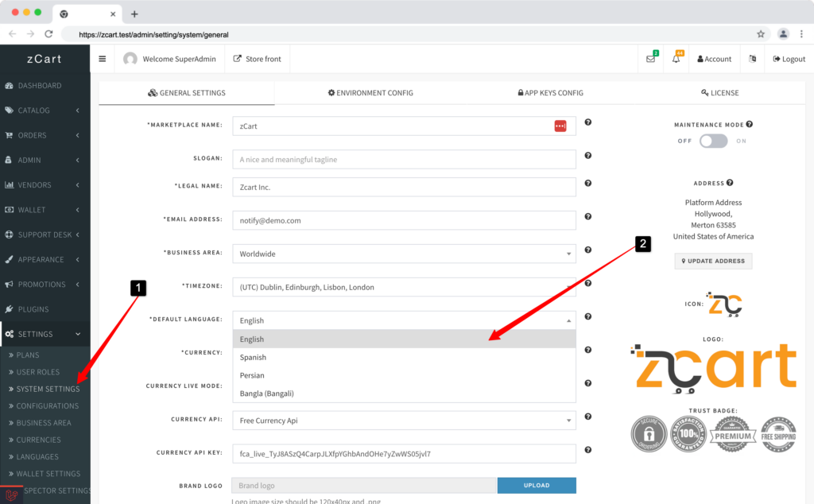Screen dimensions: 814x504
Task: Open System Settings in the sidebar
Action: coord(48,389)
